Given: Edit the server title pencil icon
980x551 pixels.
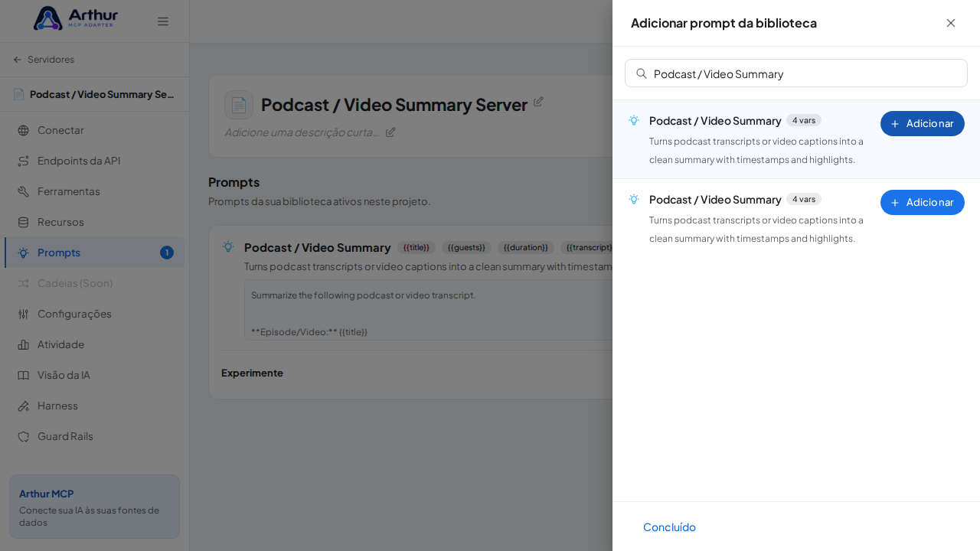Looking at the screenshot, I should coord(538,101).
